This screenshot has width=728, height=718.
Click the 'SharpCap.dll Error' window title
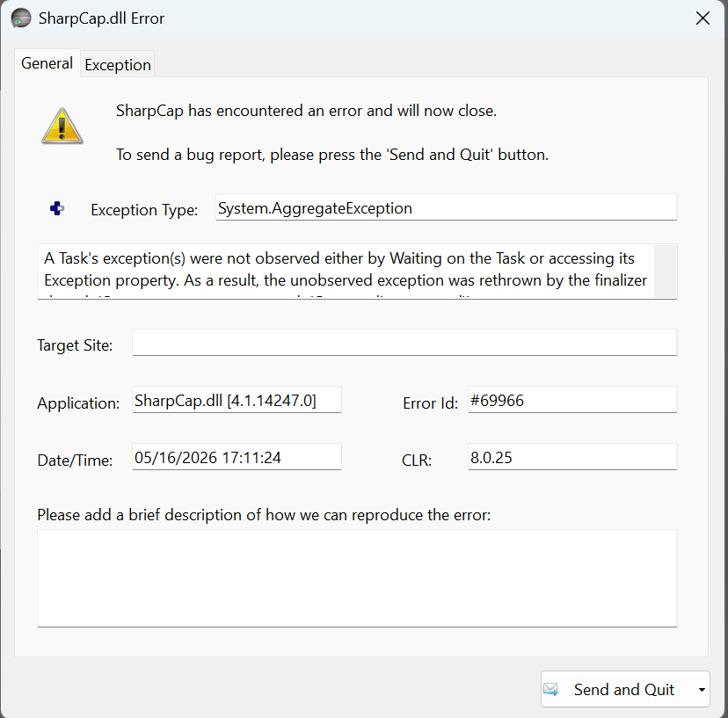coord(101,18)
